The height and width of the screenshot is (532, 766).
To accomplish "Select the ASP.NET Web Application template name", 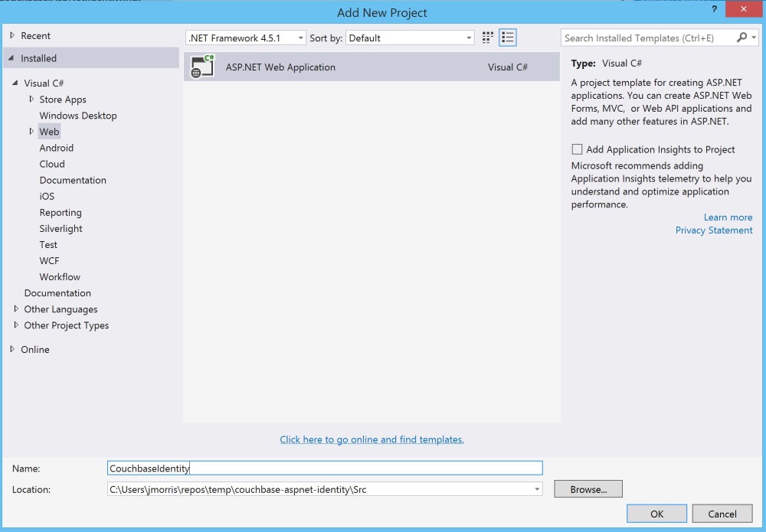I will tap(280, 67).
